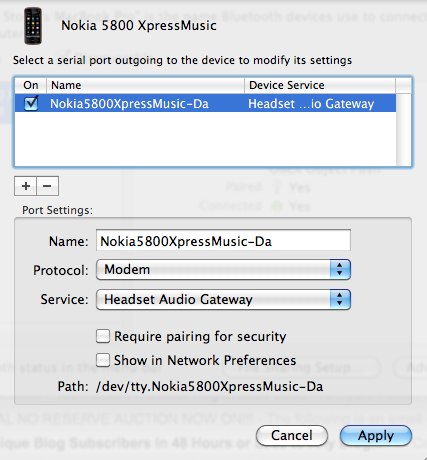Uncheck the On box for Nokia5800XpressMusic-Da
This screenshot has height=460, width=427.
[31, 103]
